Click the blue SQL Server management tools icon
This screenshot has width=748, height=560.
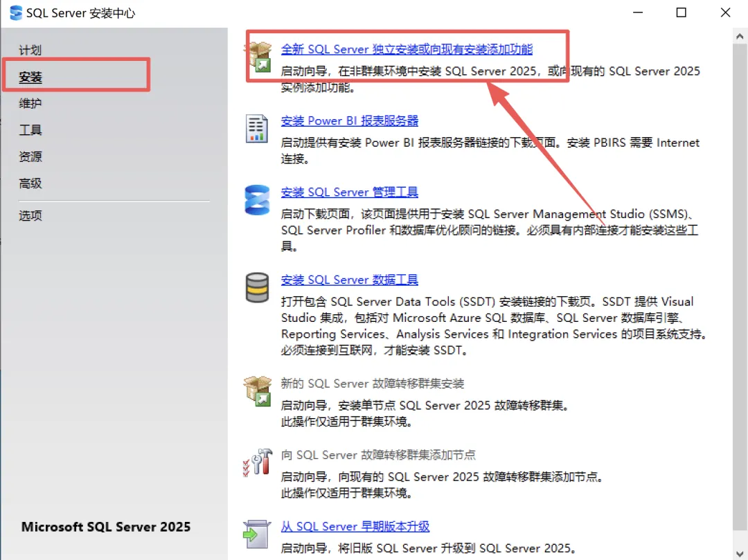257,199
